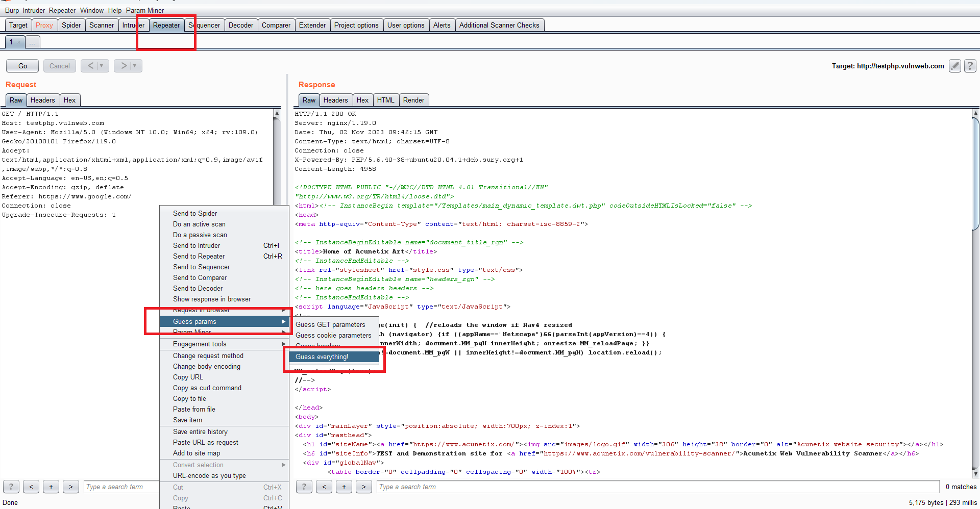Expand the Engagement tools submenu arrow
The height and width of the screenshot is (509, 980).
[x=283, y=344]
